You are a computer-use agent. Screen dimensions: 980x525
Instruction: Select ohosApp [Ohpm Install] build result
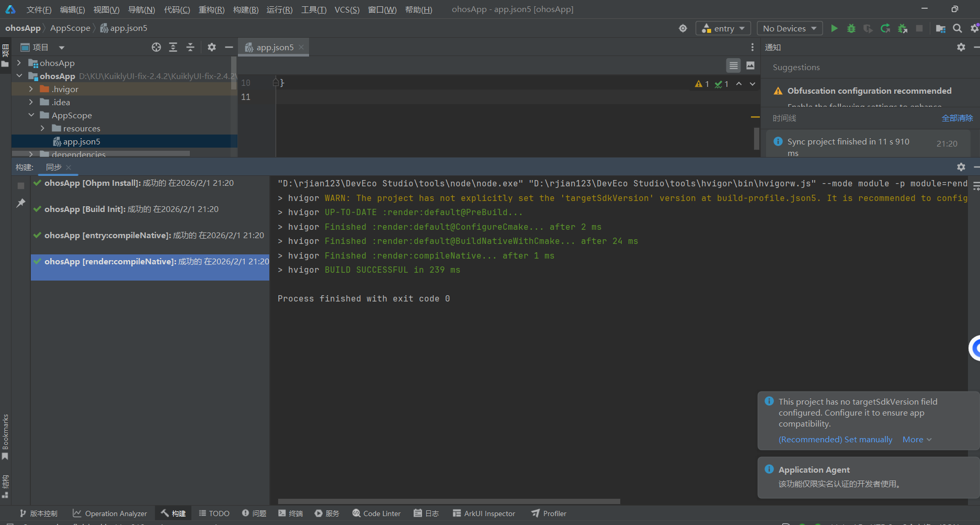coord(150,183)
